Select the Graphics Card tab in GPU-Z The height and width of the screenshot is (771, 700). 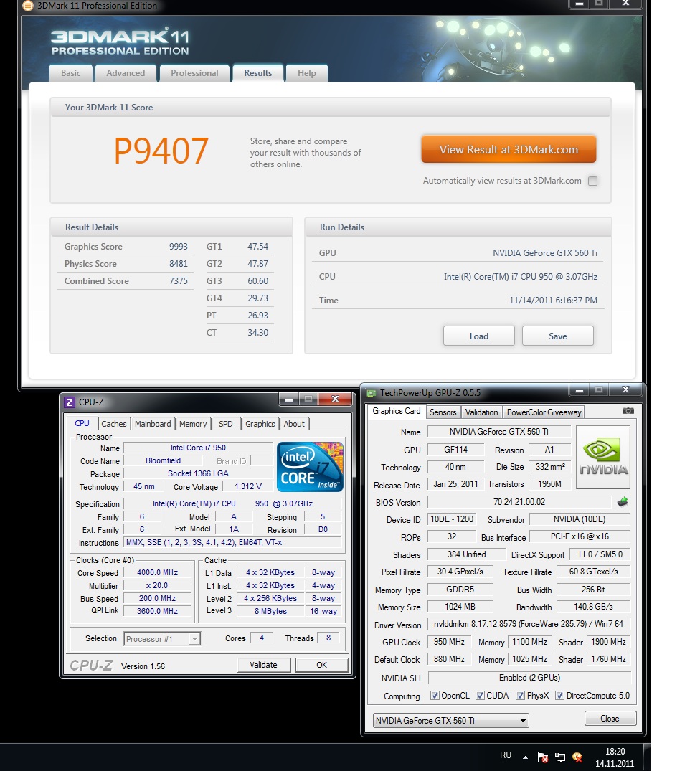396,411
